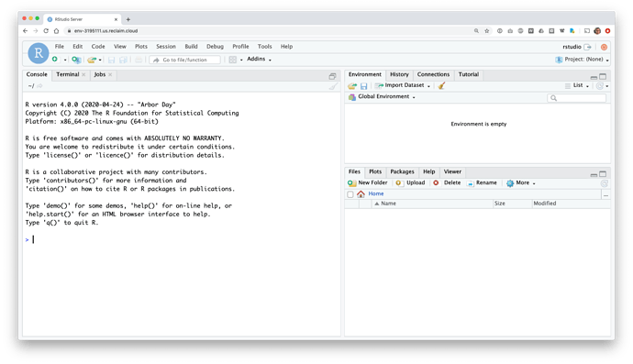
Task: Open the Profile menu
Action: [240, 47]
